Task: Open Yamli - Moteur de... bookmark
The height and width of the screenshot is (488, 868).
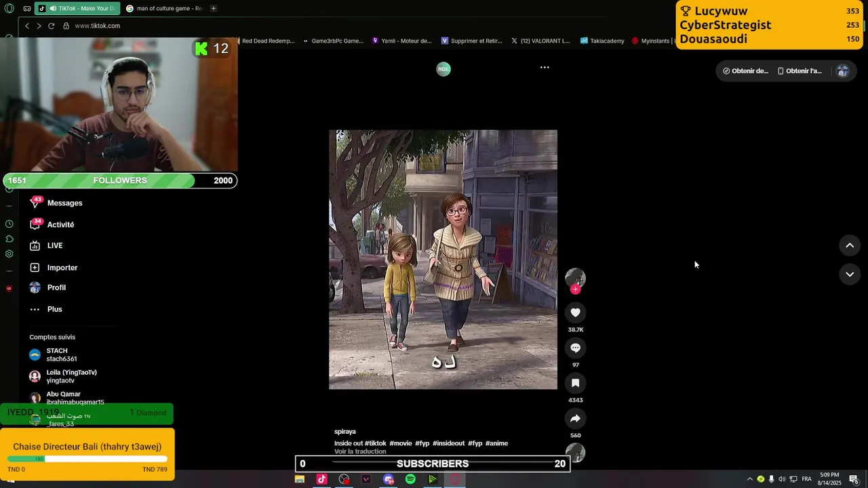Action: coord(401,41)
